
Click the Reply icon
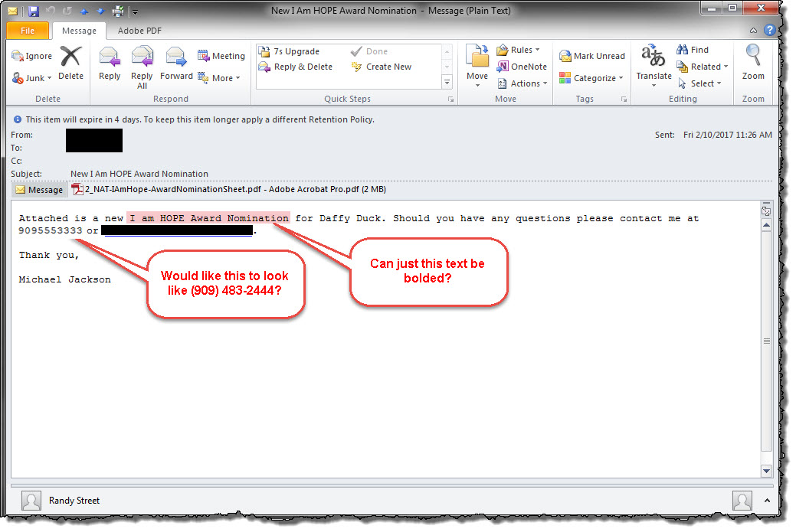[109, 63]
